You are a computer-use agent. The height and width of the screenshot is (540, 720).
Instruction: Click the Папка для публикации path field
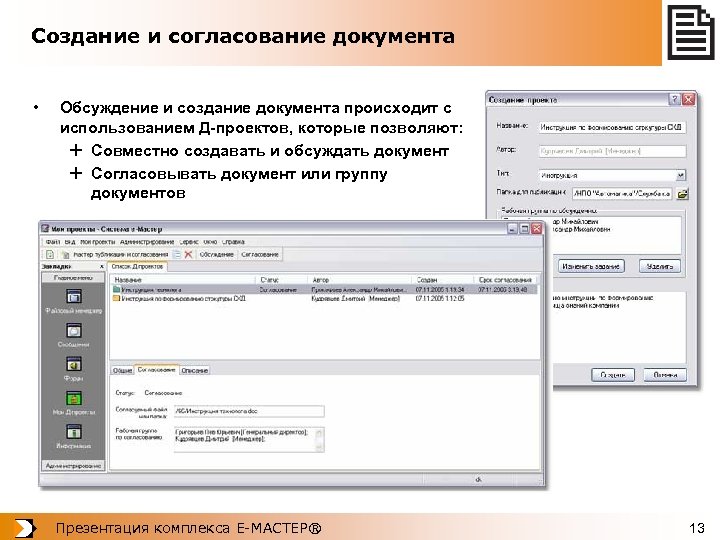[x=622, y=194]
